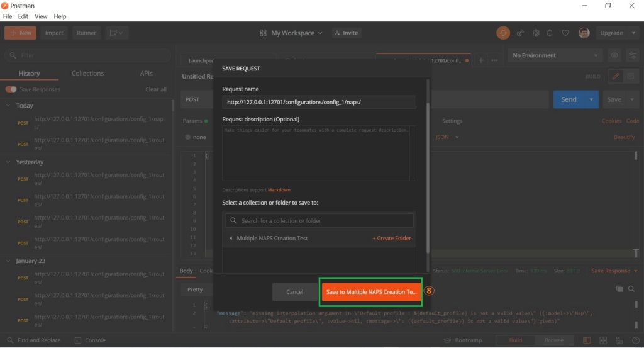
Task: Select the none body radio button
Action: tap(187, 137)
